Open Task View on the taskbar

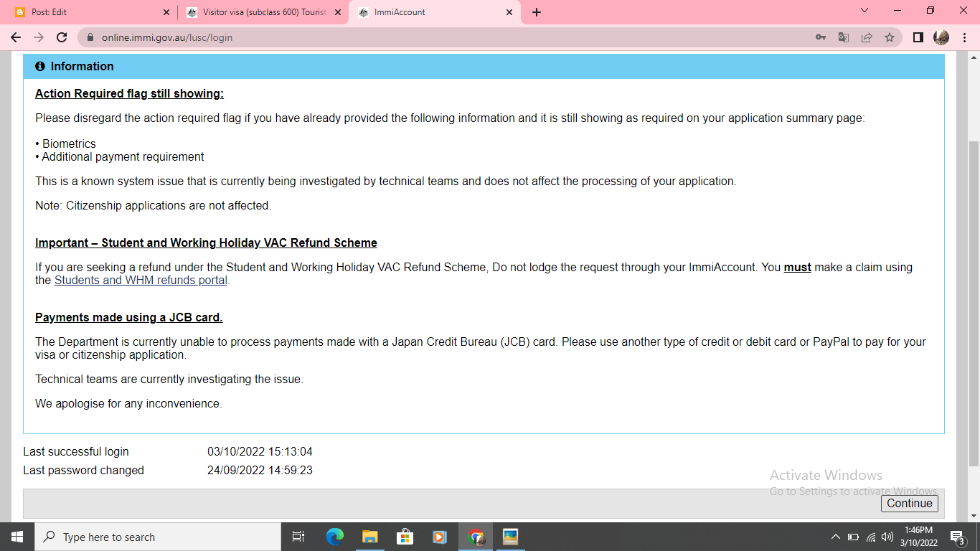(298, 537)
